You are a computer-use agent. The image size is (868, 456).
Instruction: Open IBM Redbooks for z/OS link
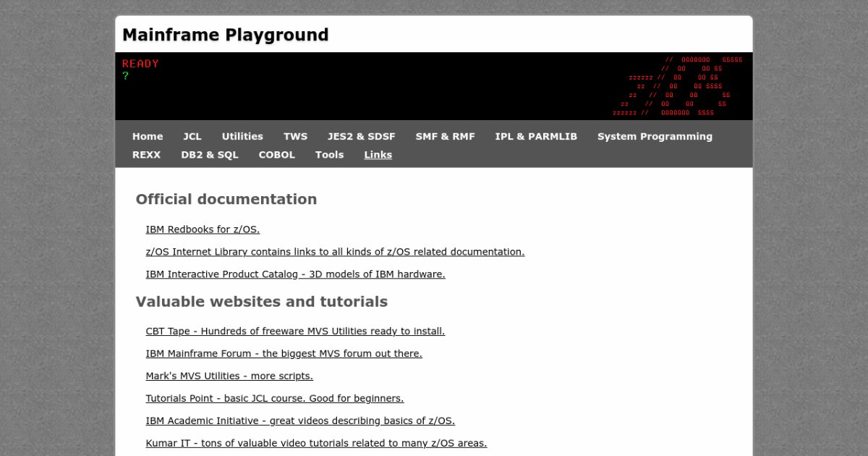[x=203, y=229]
